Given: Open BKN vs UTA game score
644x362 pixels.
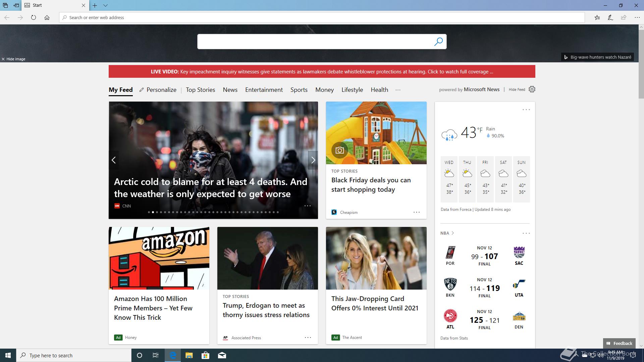Looking at the screenshot, I should coord(485,288).
